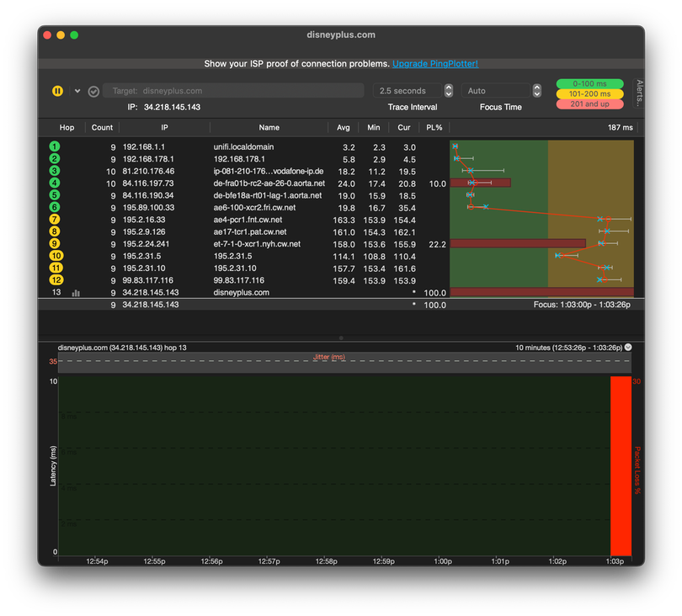
Task: Click the summary row IP 34.218.145.143
Action: [151, 305]
